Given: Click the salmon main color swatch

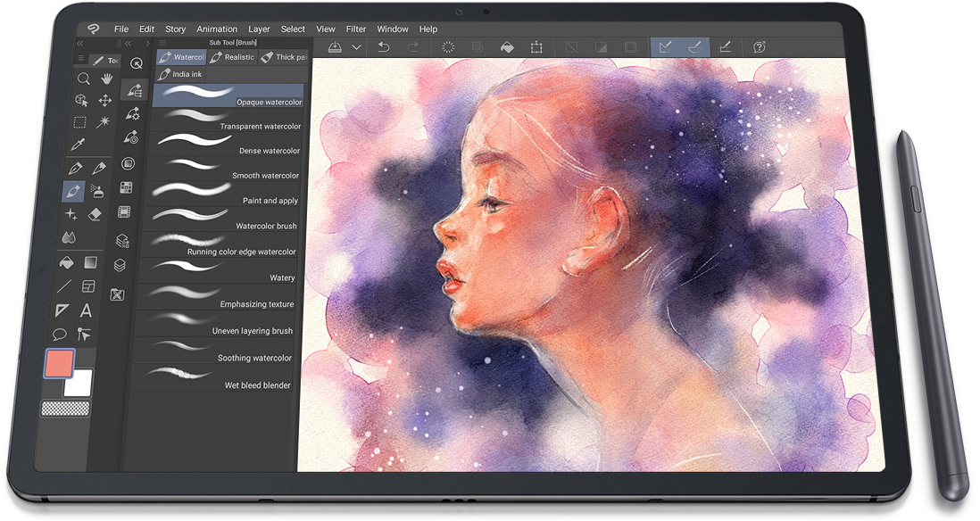Looking at the screenshot, I should click(60, 363).
